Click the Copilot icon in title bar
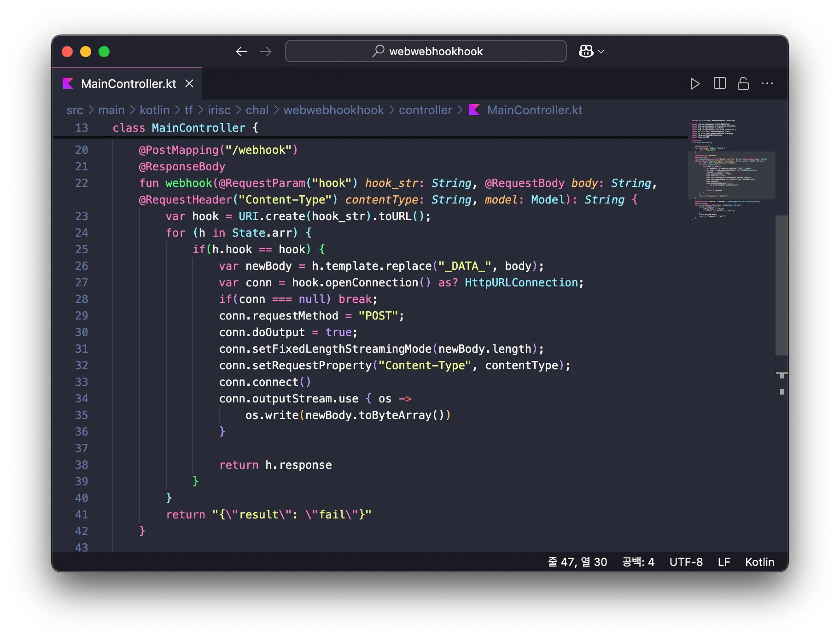Viewport: 840px width, 640px height. pos(586,51)
